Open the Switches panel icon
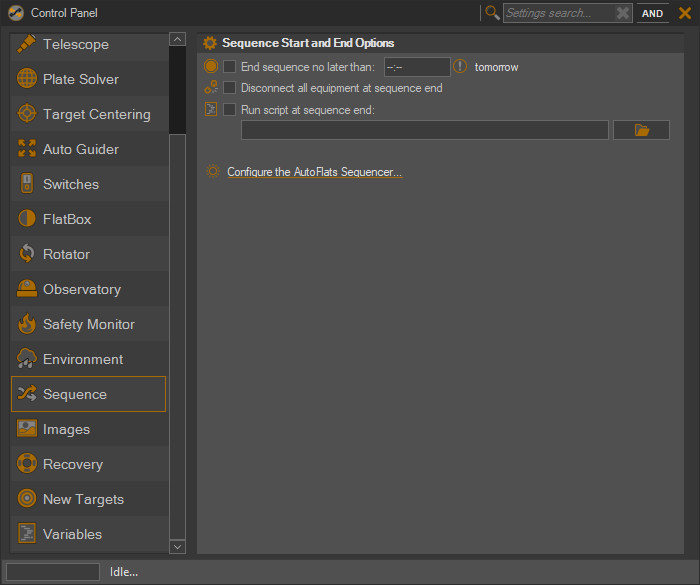This screenshot has width=700, height=585. [x=27, y=184]
